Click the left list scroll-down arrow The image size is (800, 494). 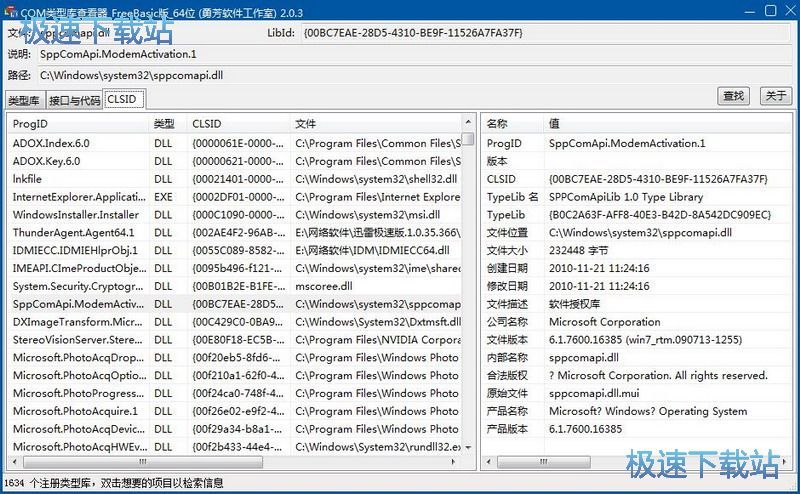(x=468, y=448)
